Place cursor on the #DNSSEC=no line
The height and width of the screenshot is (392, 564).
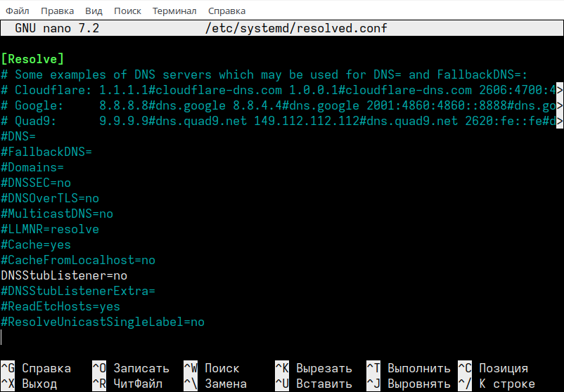point(36,183)
